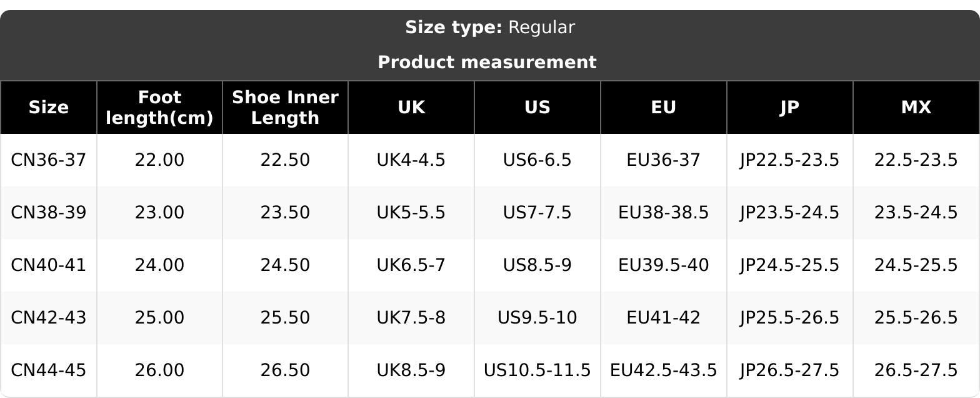Select the EU42.5-43.5 cell
This screenshot has width=980, height=398.
click(664, 370)
